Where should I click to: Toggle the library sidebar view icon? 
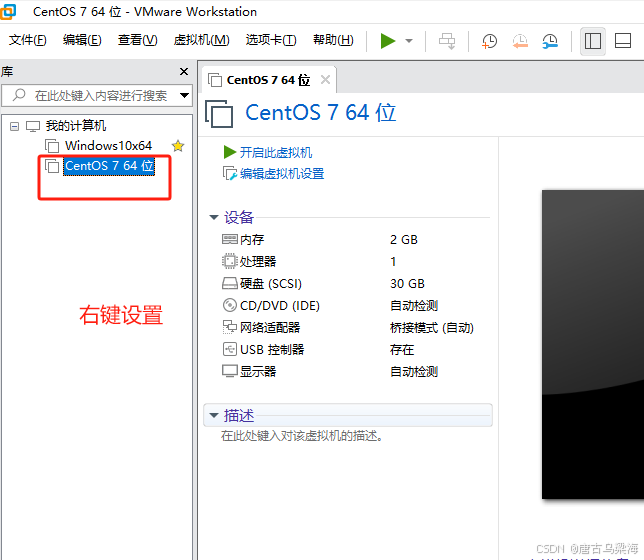tap(593, 41)
